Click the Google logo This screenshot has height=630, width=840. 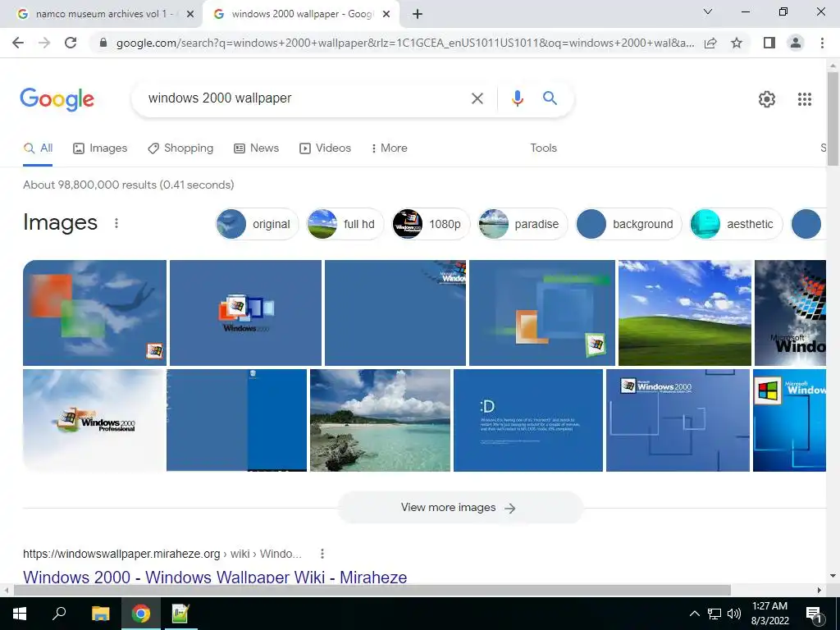tap(57, 99)
